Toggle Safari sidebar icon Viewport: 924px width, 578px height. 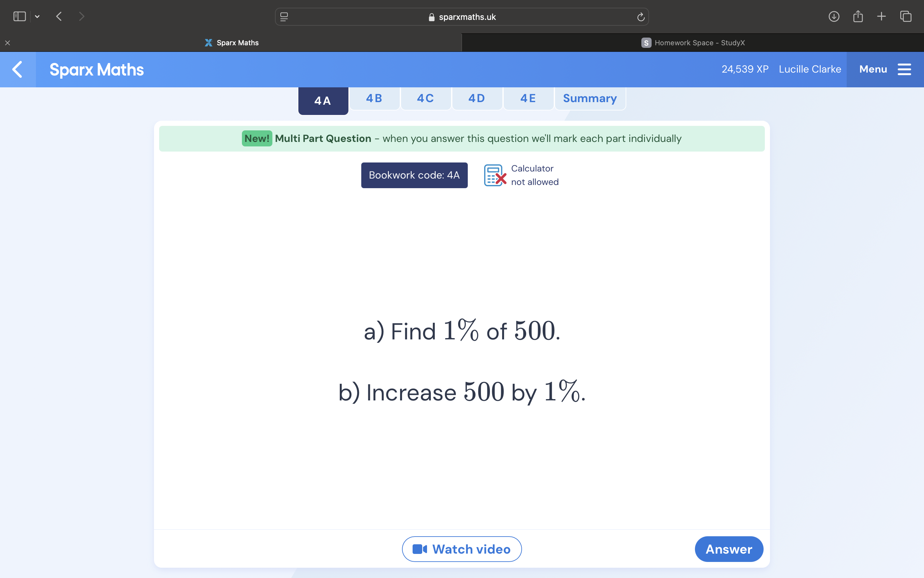coord(20,16)
